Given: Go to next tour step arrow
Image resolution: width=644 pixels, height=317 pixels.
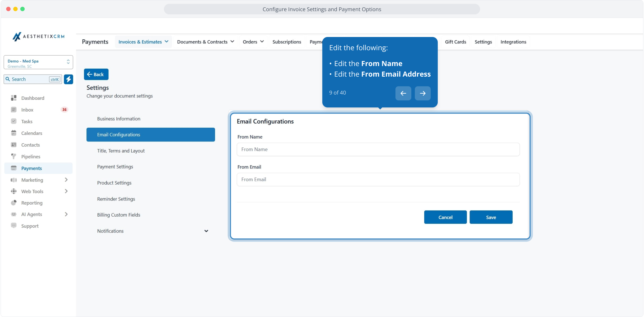Looking at the screenshot, I should tap(422, 93).
